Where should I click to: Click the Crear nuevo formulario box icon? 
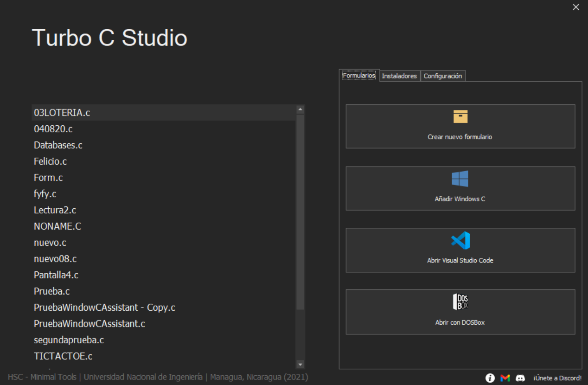click(460, 116)
